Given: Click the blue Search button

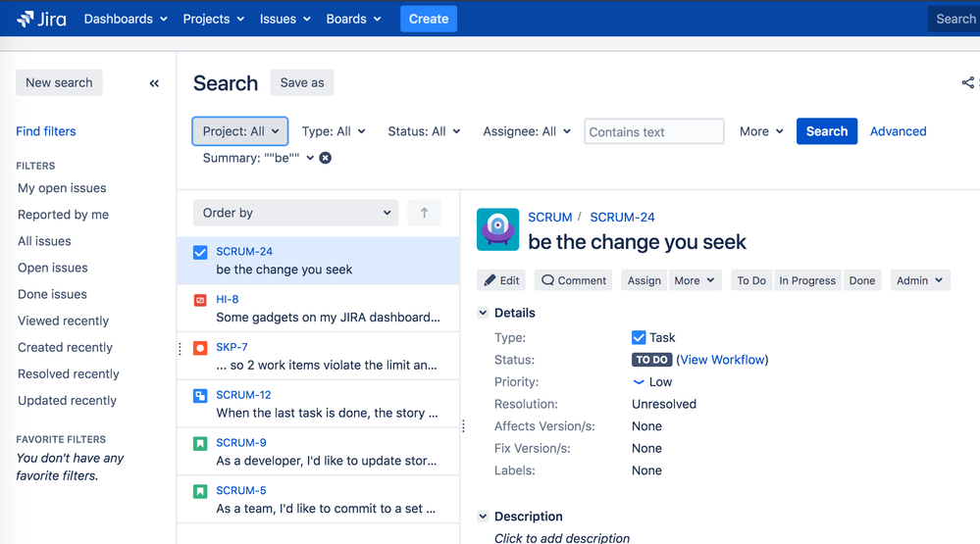Looking at the screenshot, I should click(826, 131).
